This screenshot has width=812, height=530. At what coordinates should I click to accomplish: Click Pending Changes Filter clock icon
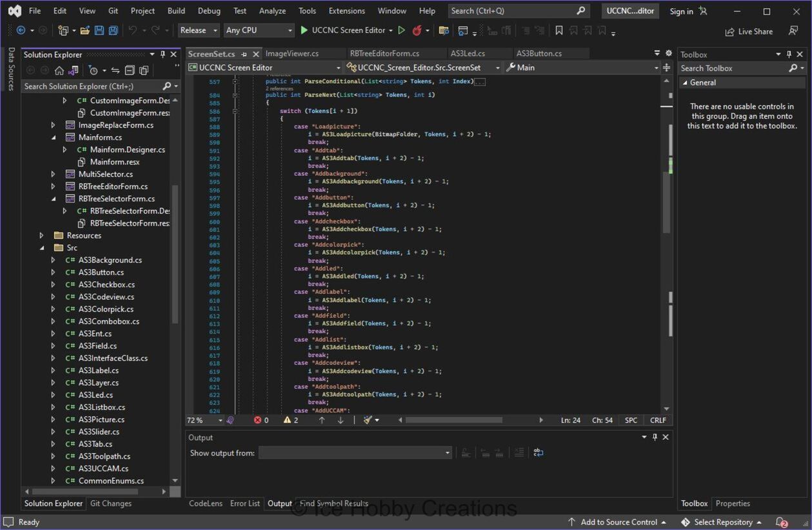94,70
